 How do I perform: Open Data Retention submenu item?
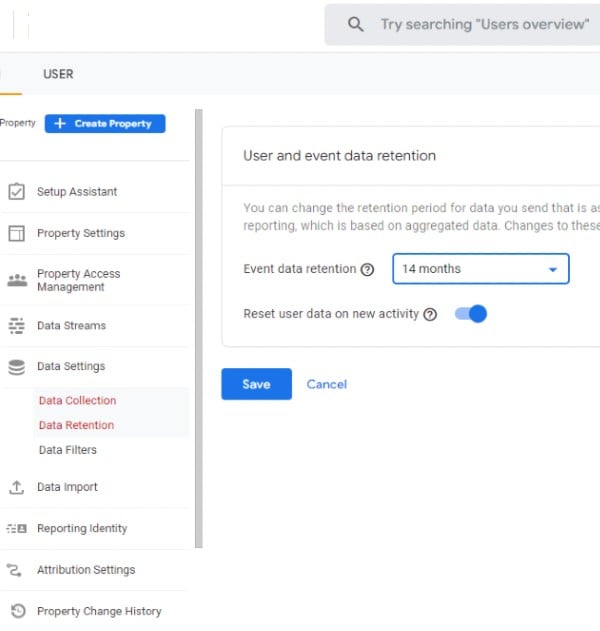point(76,425)
